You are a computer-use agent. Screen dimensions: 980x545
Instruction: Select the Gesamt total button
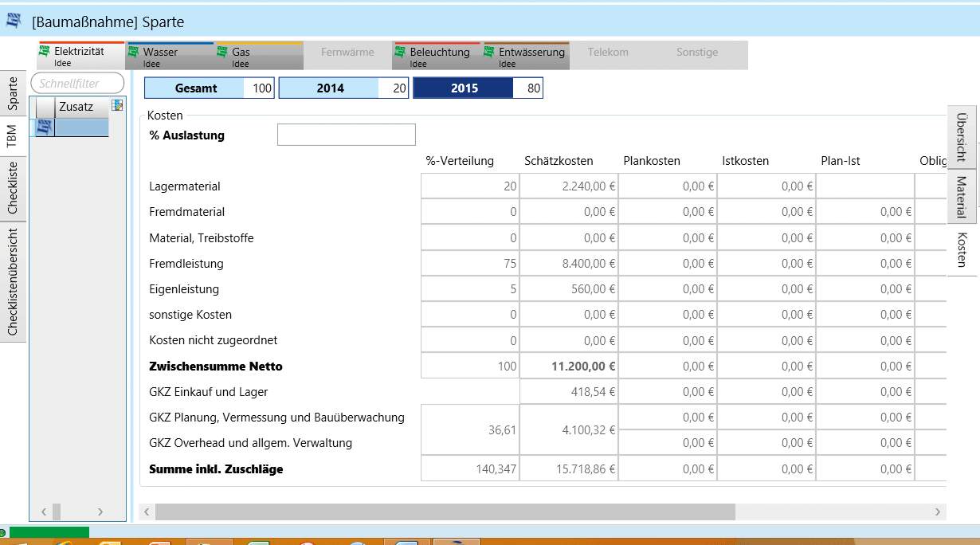[196, 88]
